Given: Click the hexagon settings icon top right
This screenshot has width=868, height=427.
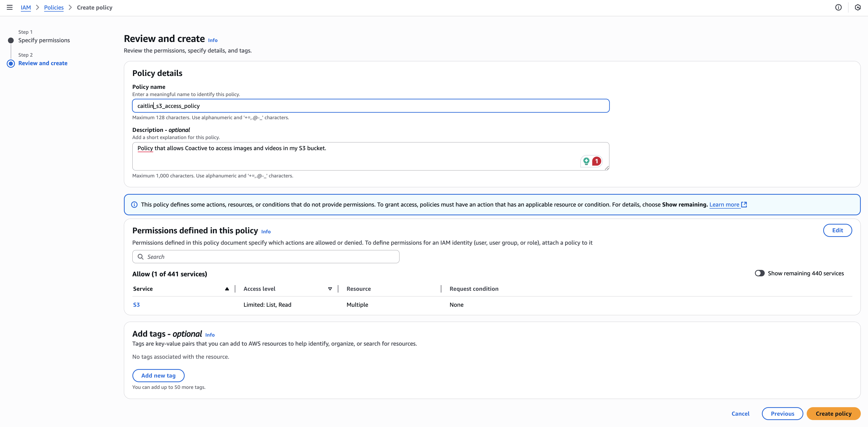Looking at the screenshot, I should pos(857,7).
